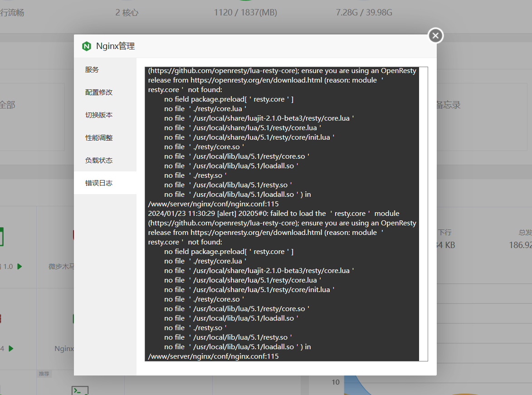Image resolution: width=532 pixels, height=395 pixels.
Task: Select the 负载状态 tab
Action: 105,161
